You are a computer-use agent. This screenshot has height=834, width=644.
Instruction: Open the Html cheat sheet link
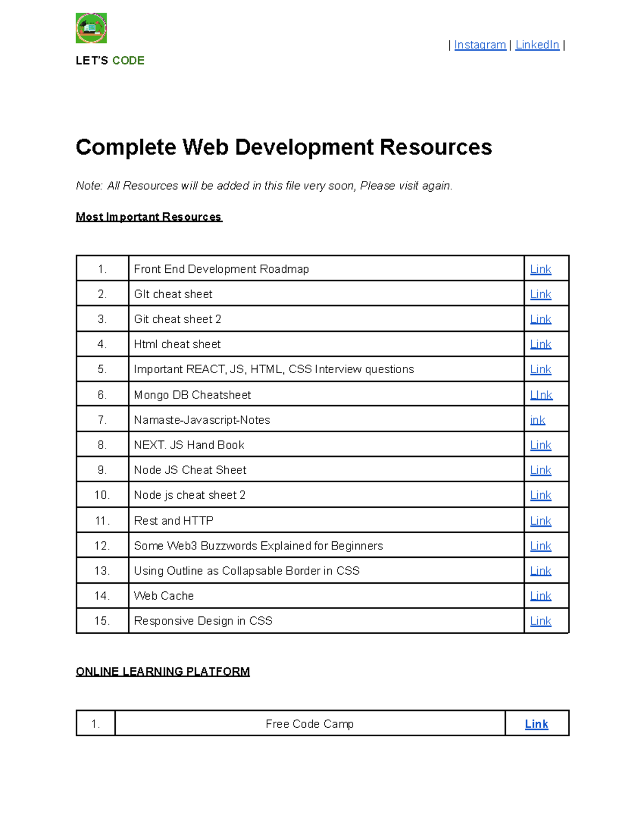540,344
